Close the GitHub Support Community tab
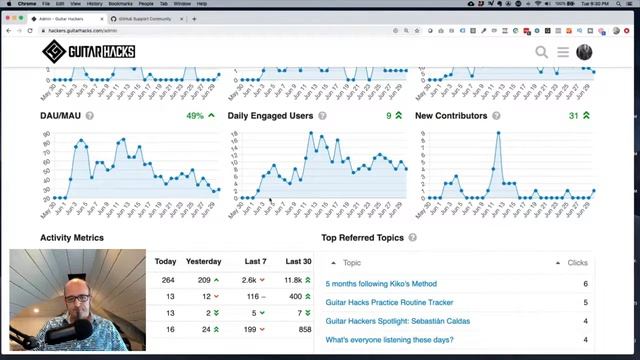Image resolution: width=640 pixels, height=360 pixels. point(182,19)
